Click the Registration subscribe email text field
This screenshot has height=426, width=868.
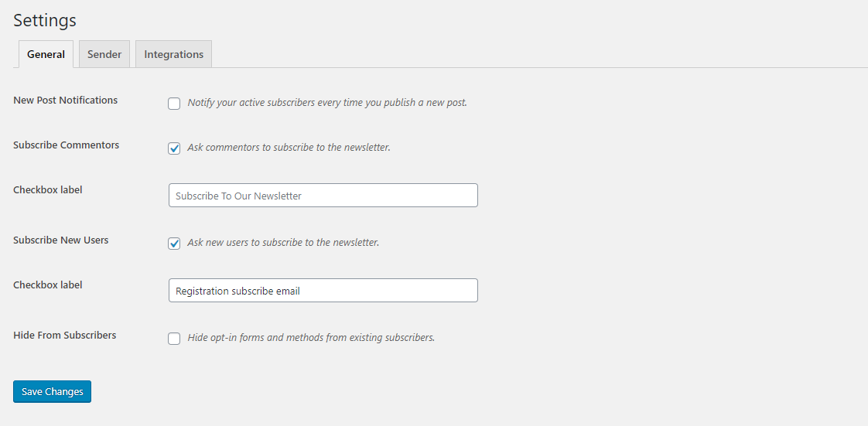tap(323, 291)
